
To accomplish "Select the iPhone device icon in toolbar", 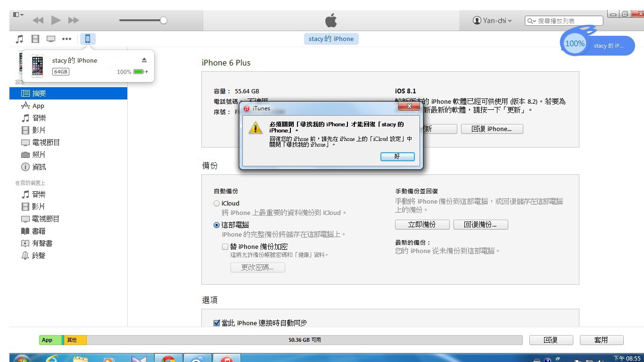I will (x=88, y=39).
